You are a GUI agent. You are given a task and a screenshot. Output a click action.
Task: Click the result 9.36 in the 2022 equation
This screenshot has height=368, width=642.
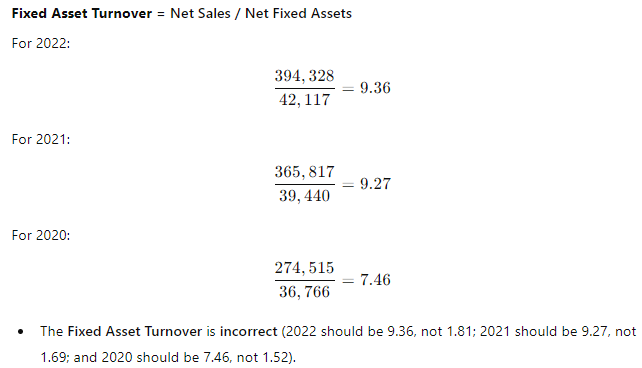(375, 88)
